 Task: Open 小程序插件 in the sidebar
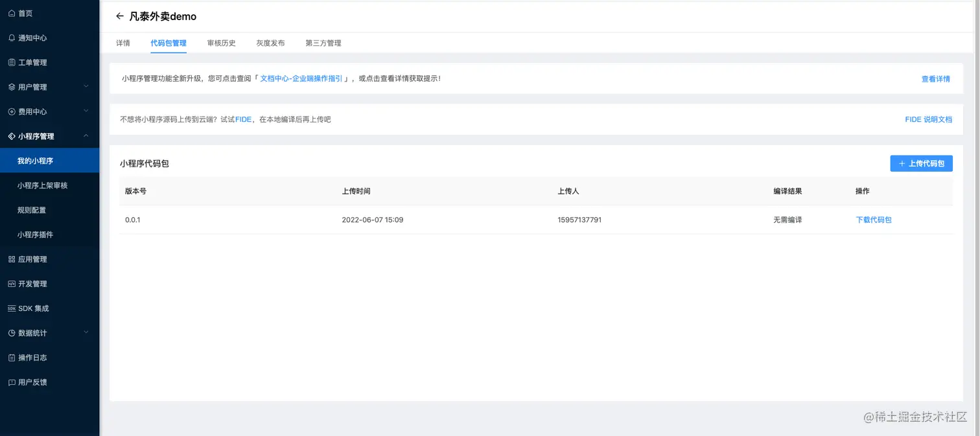point(49,235)
